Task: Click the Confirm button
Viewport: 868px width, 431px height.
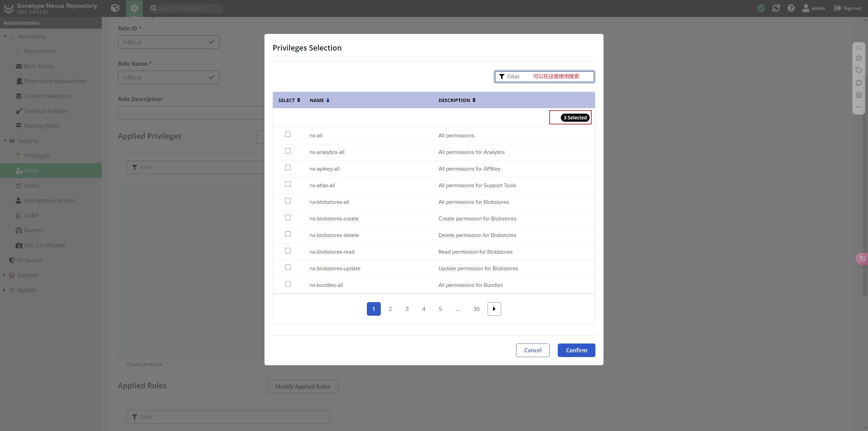Action: pos(576,350)
